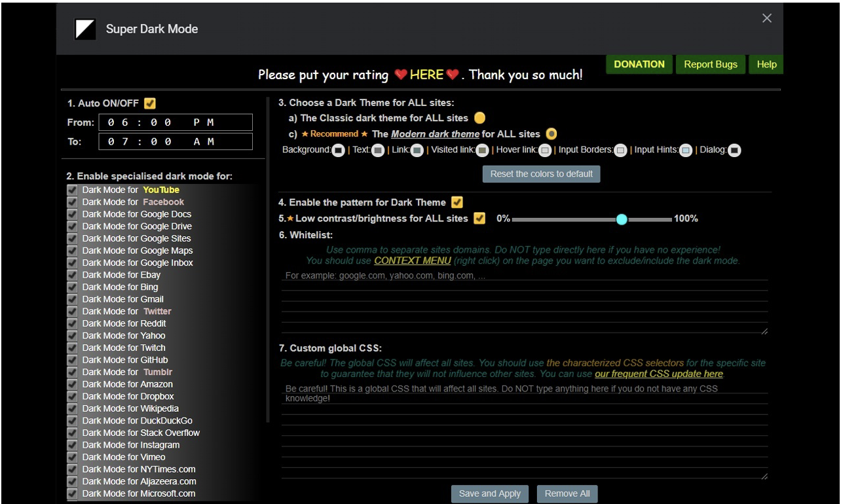Follow the CONTEXT MENU link
The height and width of the screenshot is (504, 841).
click(x=413, y=261)
